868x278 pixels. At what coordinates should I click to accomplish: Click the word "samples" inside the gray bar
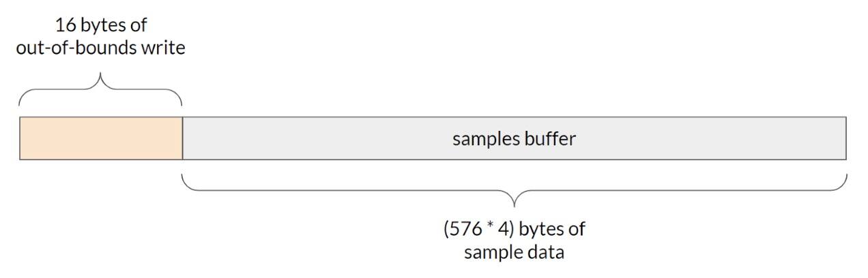[x=480, y=139]
